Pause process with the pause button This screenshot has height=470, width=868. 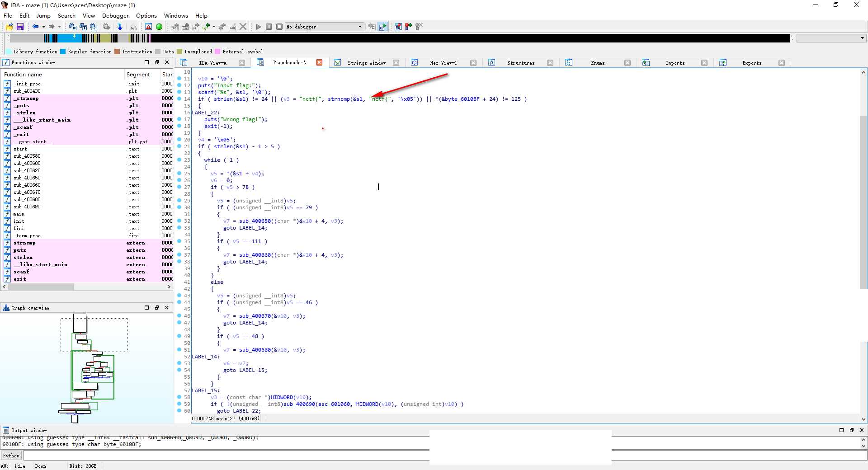pos(269,27)
